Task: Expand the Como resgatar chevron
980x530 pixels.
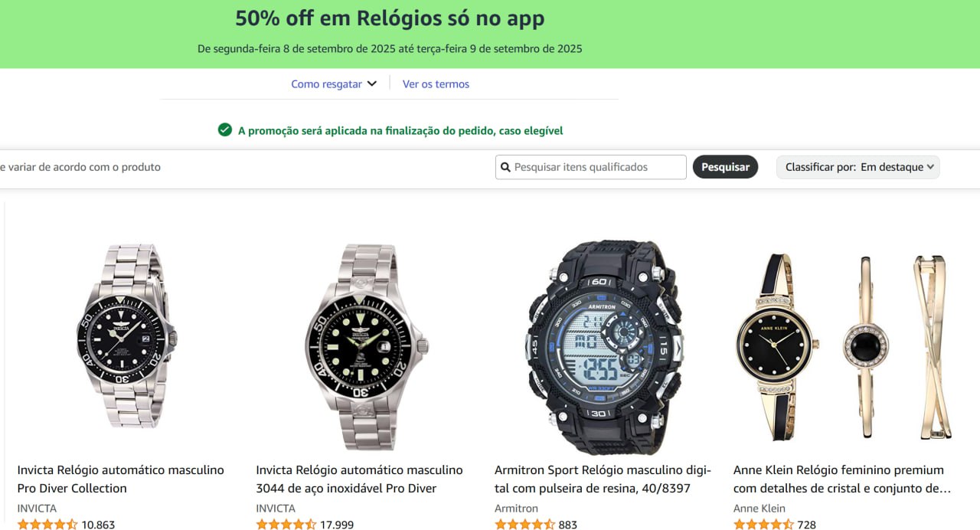Action: (372, 84)
